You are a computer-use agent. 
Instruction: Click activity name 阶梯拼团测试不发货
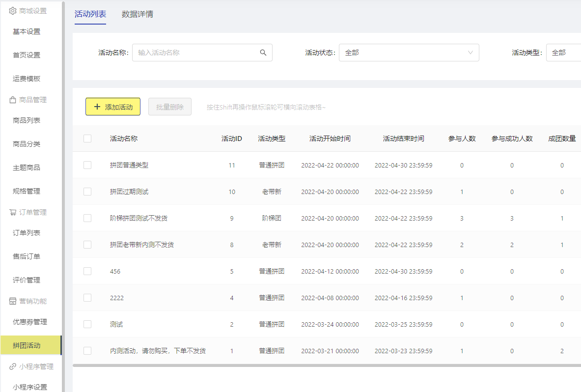tap(138, 218)
